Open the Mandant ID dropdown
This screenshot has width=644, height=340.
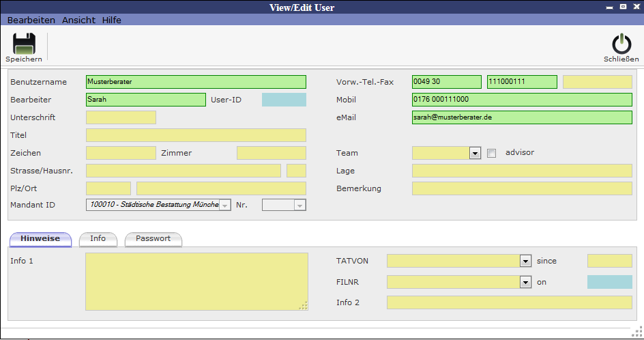tap(225, 205)
